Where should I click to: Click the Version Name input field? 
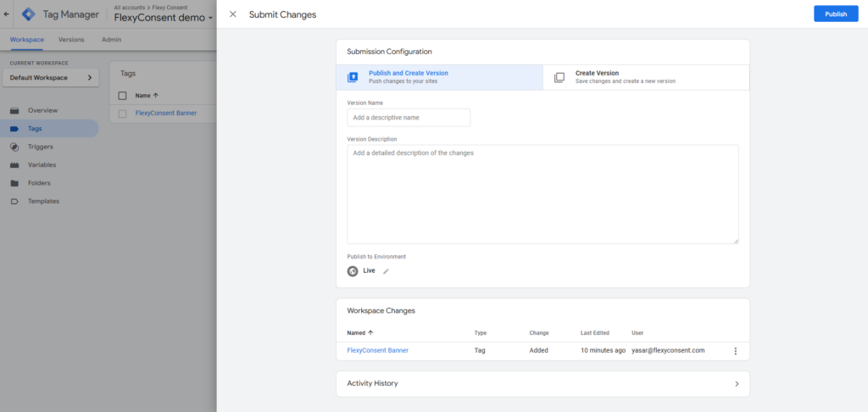(x=409, y=118)
